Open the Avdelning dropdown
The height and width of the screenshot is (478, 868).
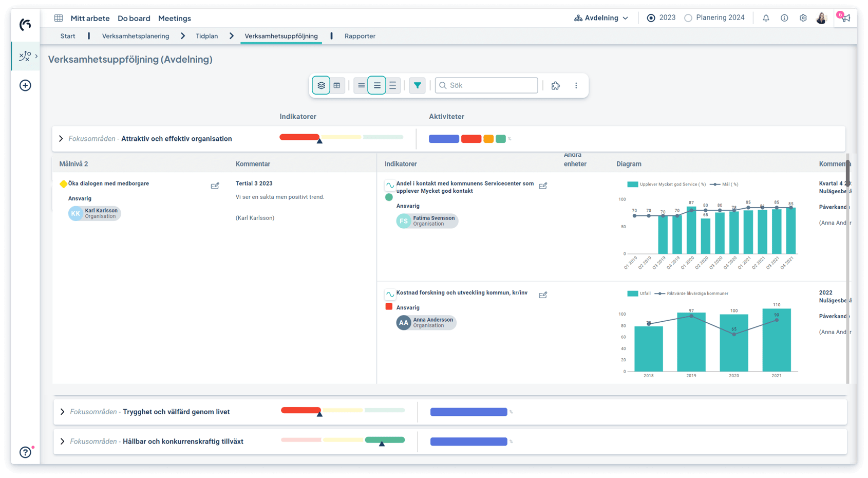(601, 18)
